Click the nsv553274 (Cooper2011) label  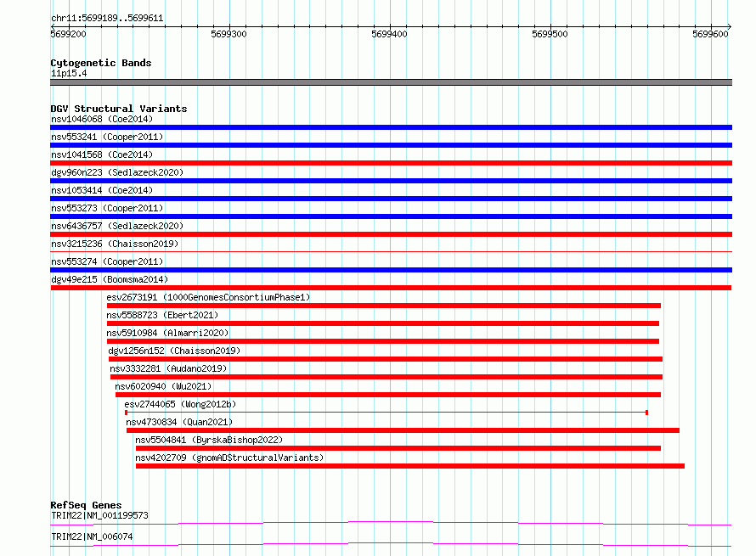107,261
